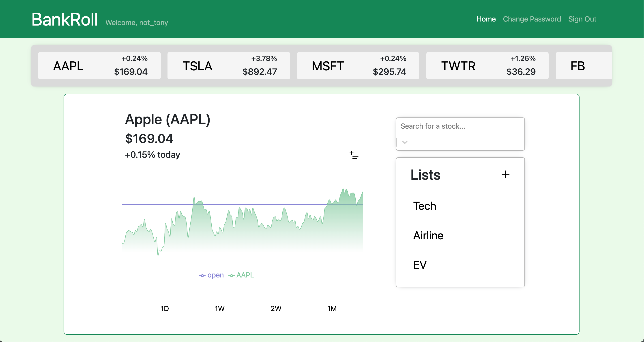Click the BankRoll logo title
644x342 pixels.
click(x=64, y=19)
